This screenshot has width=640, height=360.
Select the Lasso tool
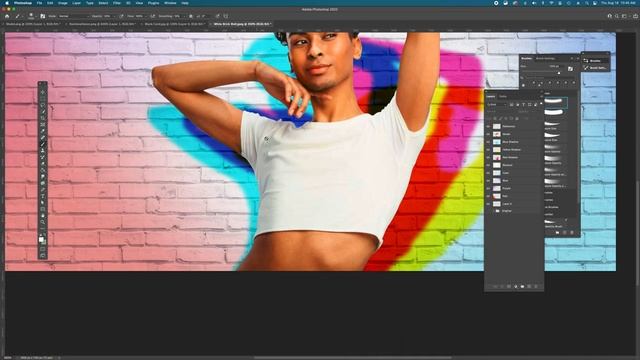tap(42, 105)
